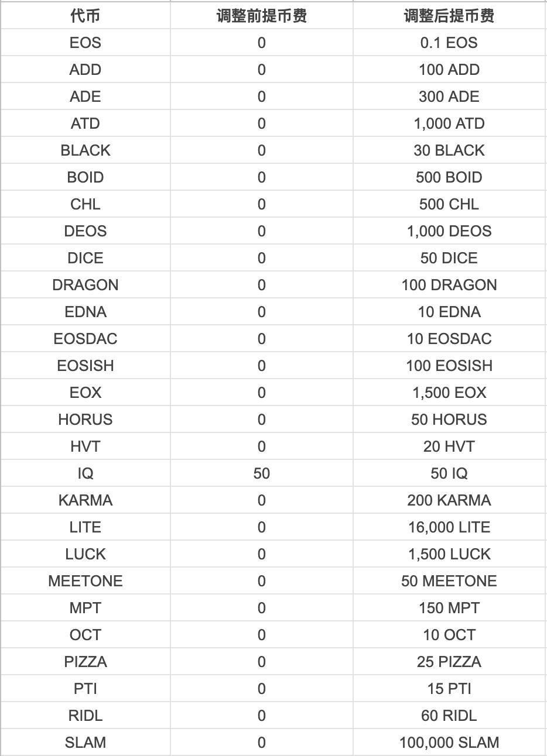The width and height of the screenshot is (547, 756).
Task: Click the MEETONE token cell
Action: [86, 581]
